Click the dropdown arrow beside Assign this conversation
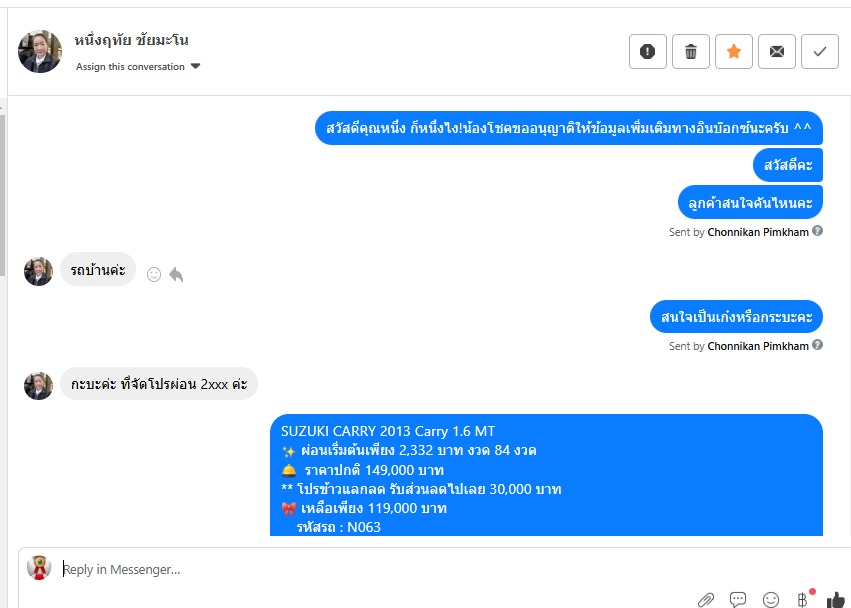This screenshot has width=851, height=608. point(195,66)
